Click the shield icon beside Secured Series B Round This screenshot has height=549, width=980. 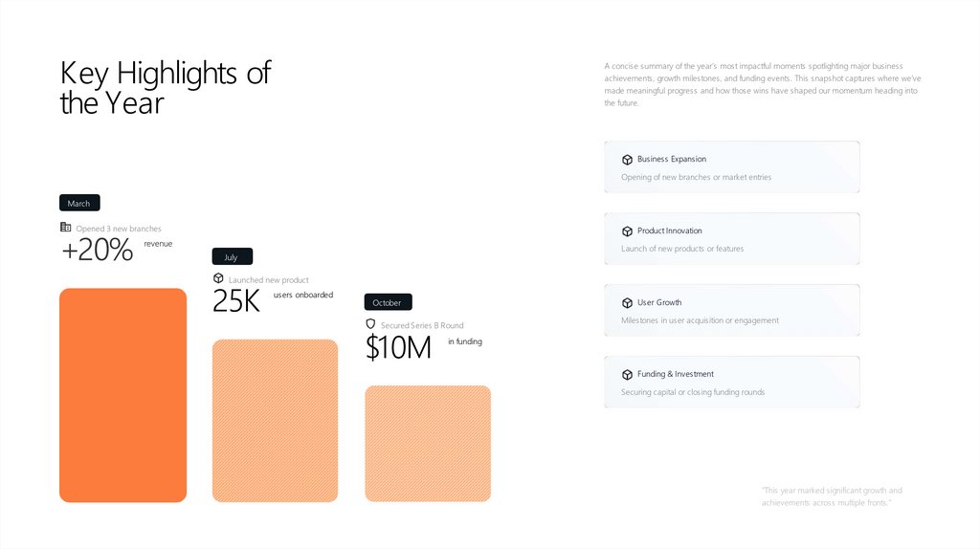370,324
